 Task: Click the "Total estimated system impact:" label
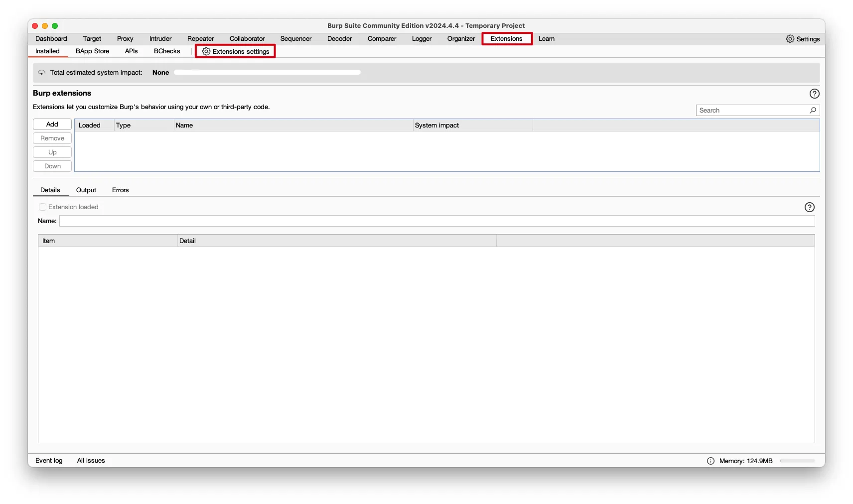click(96, 73)
